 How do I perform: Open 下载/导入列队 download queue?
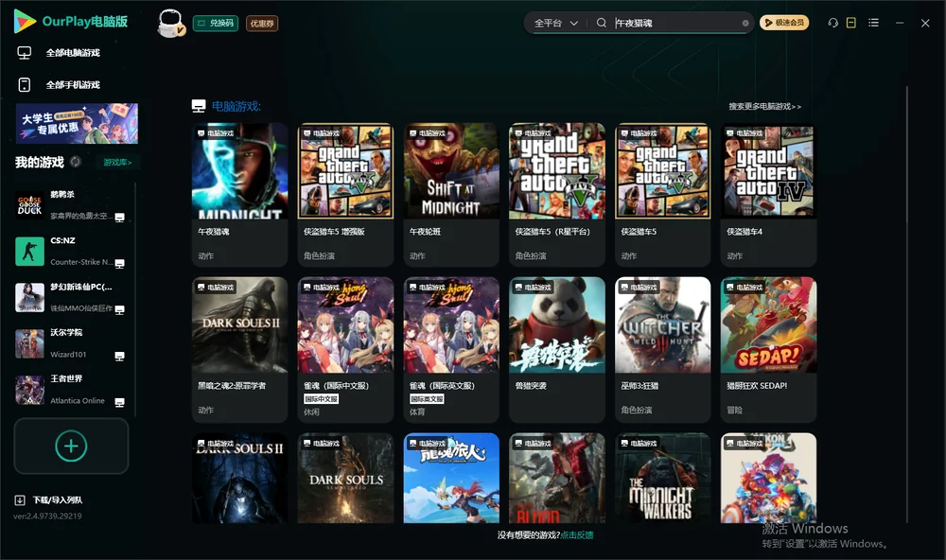(49, 500)
